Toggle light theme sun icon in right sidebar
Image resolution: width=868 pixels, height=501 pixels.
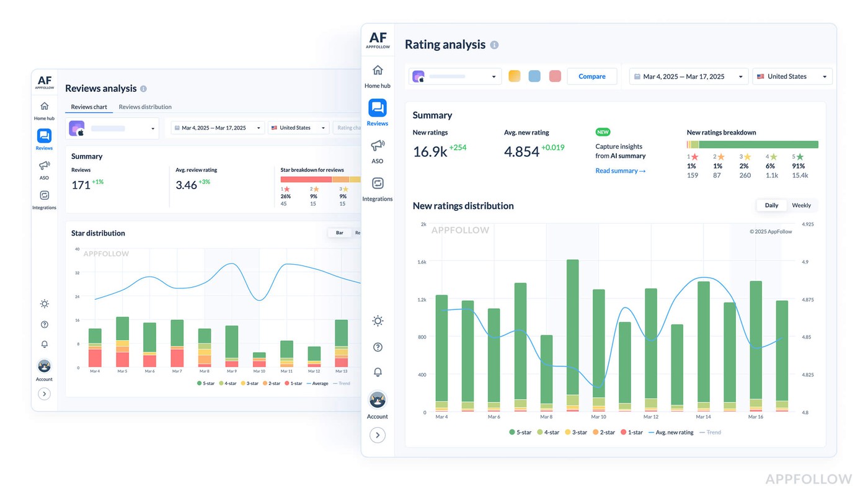point(378,321)
